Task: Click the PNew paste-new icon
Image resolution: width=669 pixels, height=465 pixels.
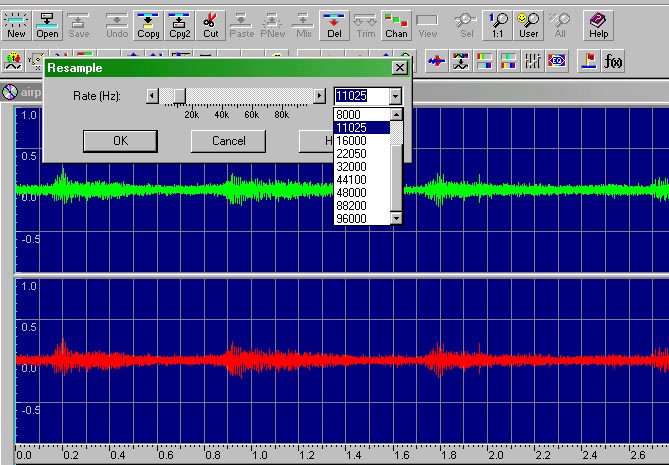Action: [x=273, y=26]
